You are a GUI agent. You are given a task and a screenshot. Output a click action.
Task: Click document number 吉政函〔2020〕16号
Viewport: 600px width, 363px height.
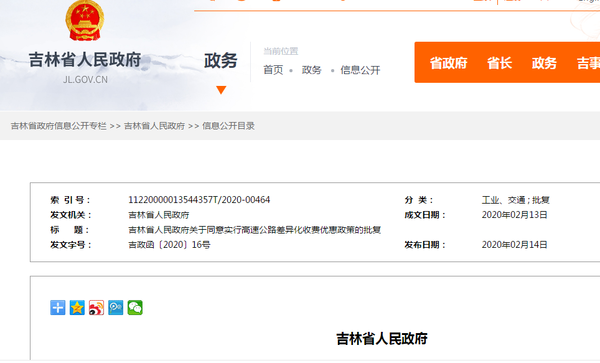click(169, 245)
